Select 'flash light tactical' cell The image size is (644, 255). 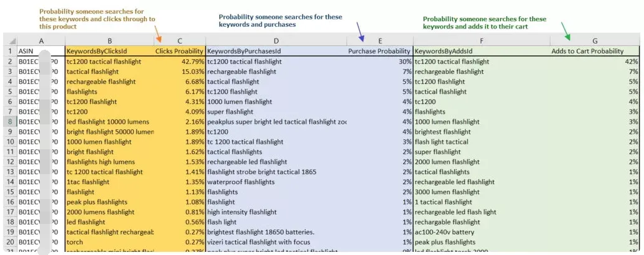tap(482, 142)
